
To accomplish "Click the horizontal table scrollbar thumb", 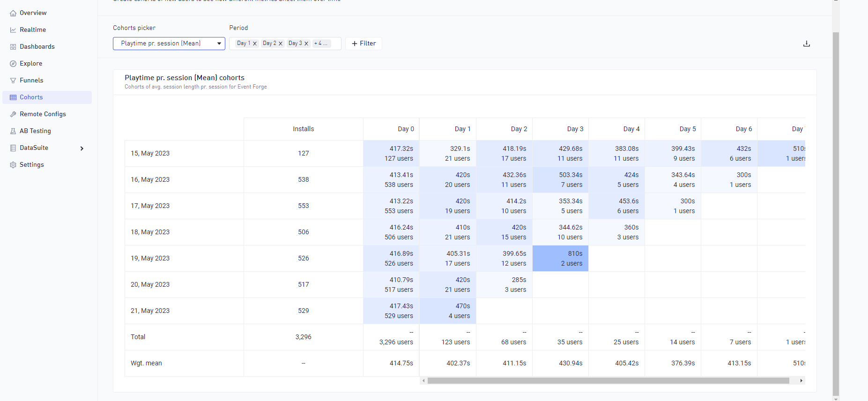I will [x=608, y=380].
